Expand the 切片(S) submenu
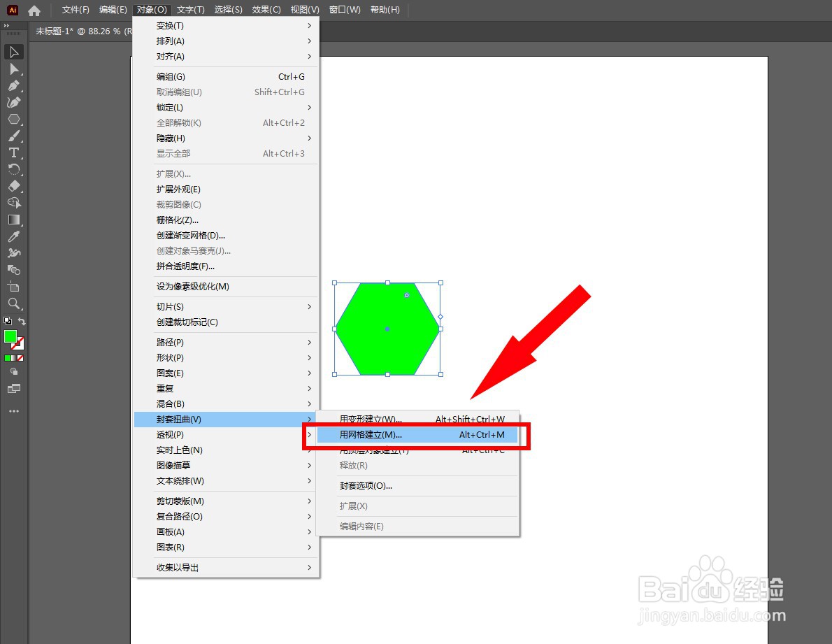This screenshot has width=832, height=644. [x=227, y=306]
